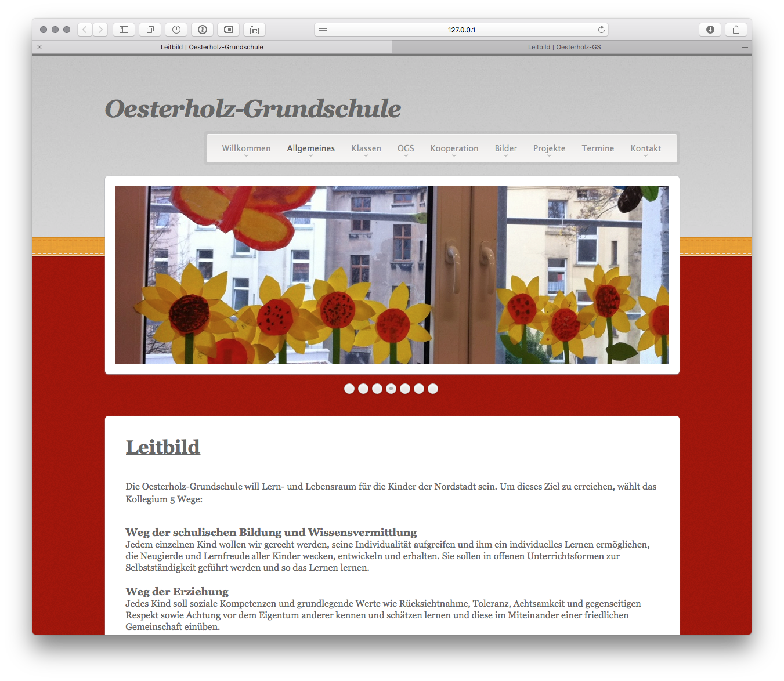Click the heading 'Weg der Erziehung'
The height and width of the screenshot is (681, 784).
177,592
